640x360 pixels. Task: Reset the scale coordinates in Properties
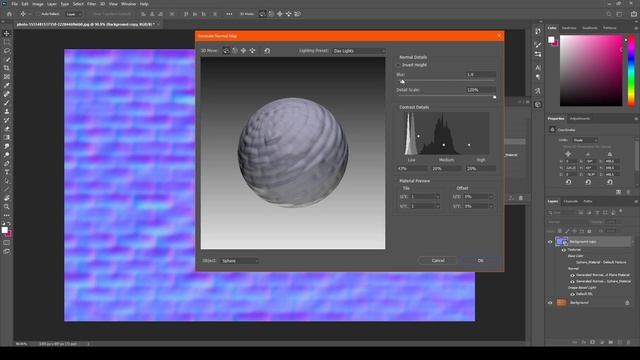(609, 182)
